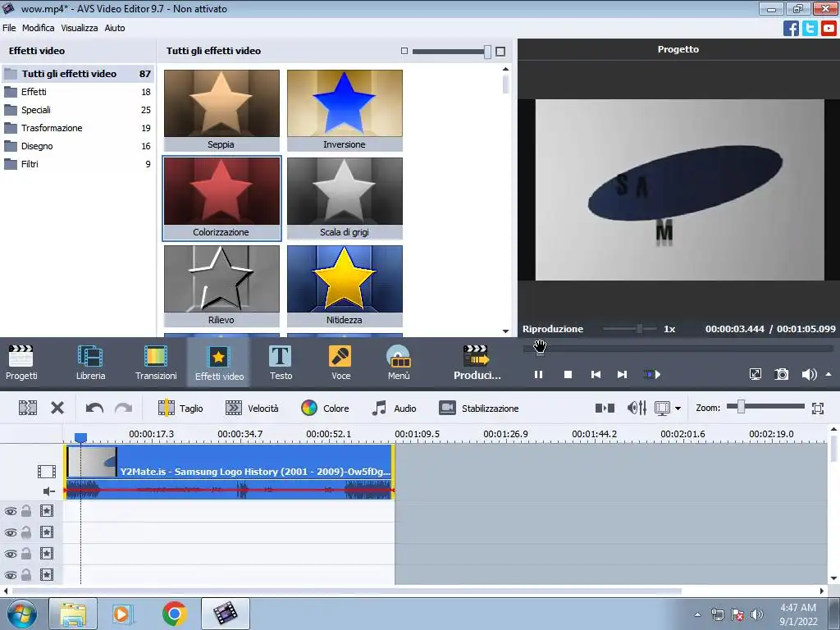Mute the main video audio track
This screenshot has width=840, height=630.
tap(48, 491)
